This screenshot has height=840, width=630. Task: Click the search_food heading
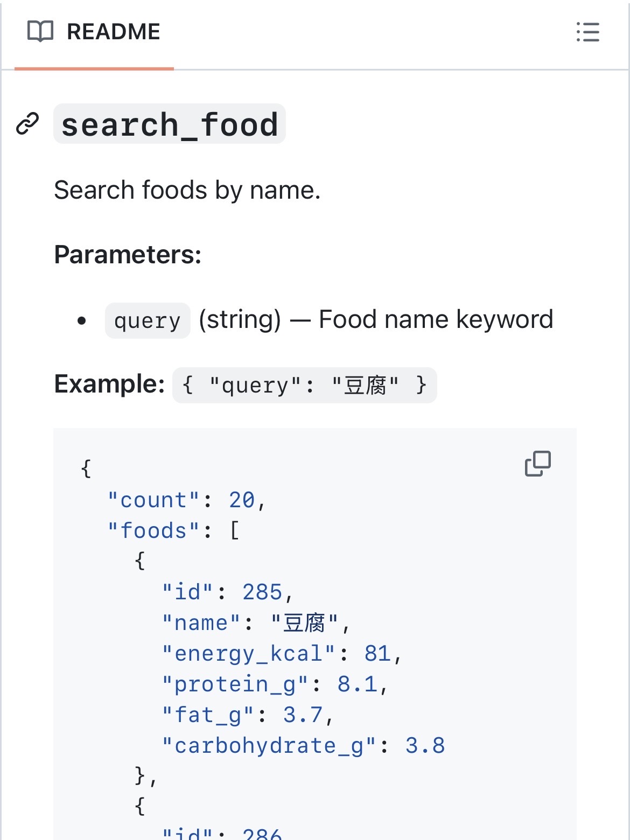pos(170,125)
